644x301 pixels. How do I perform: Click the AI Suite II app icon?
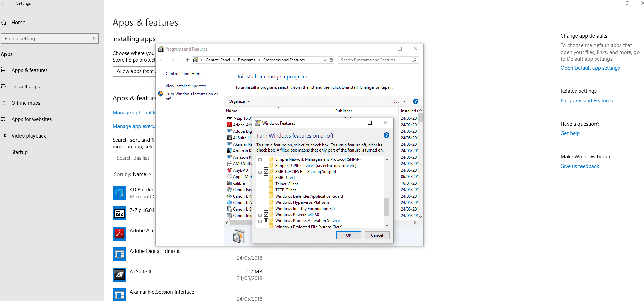pyautogui.click(x=120, y=275)
